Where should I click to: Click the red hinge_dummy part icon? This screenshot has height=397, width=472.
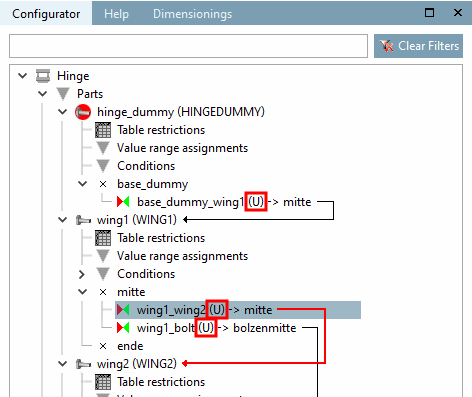(83, 112)
